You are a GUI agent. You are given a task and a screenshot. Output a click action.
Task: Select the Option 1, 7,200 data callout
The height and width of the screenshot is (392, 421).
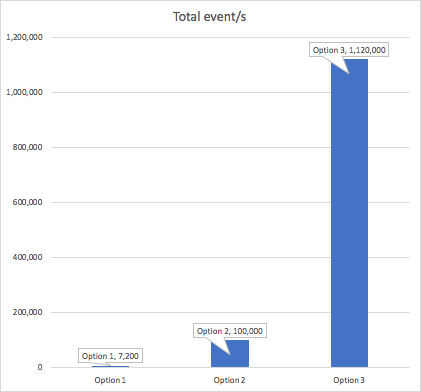(x=110, y=356)
